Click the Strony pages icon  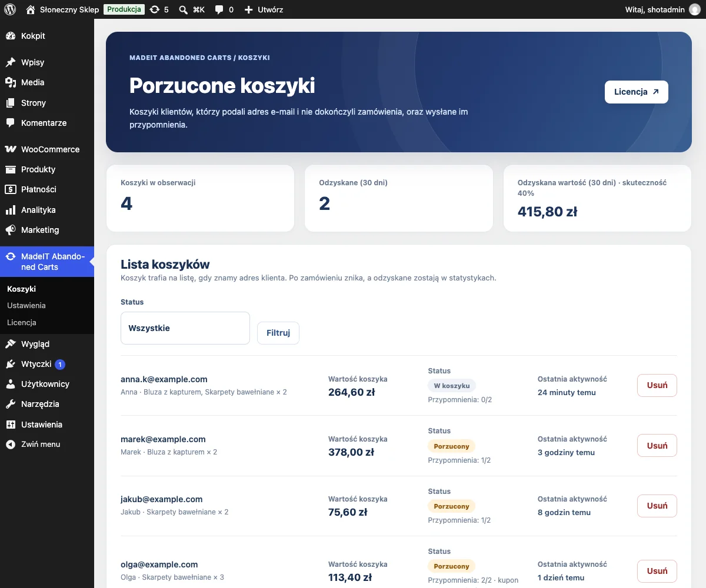(10, 103)
